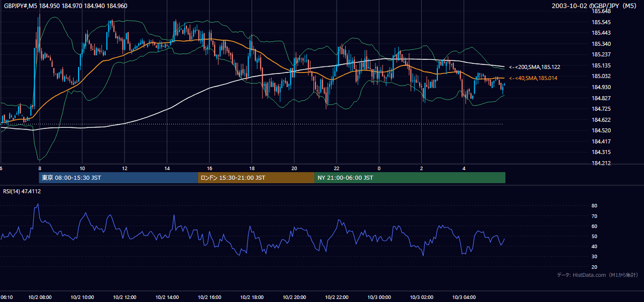Click the 10/2 08:00 timeline label
Screen dimensions: 644x302
pos(39,297)
